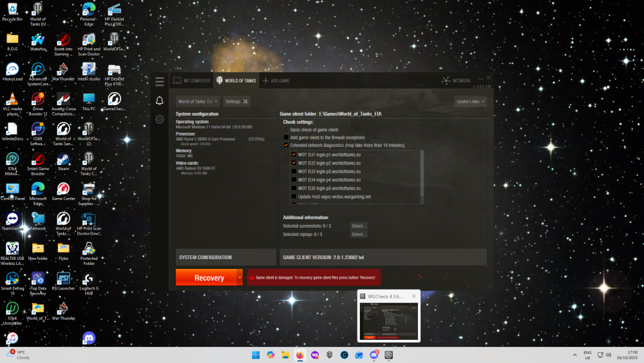
Task: Uncheck WOT EU2 login.p2.worldoftanks.eu
Action: [294, 162]
